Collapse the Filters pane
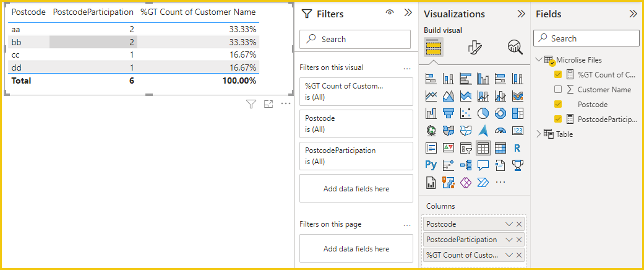 (408, 13)
